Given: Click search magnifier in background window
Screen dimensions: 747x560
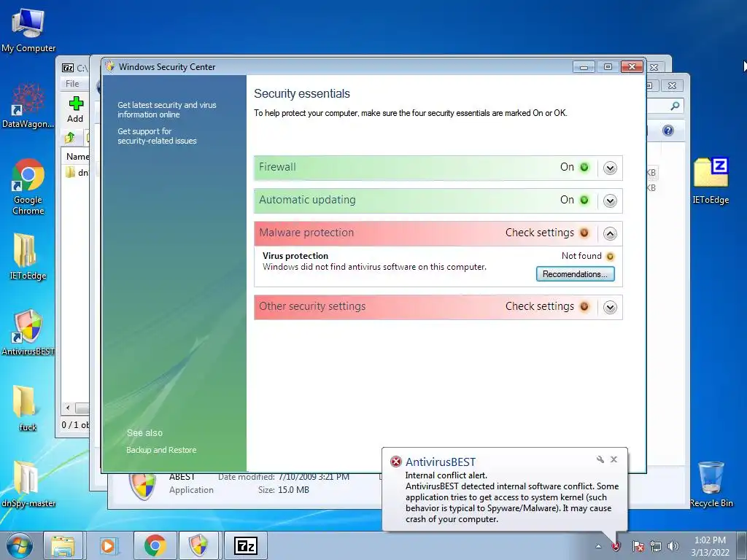Looking at the screenshot, I should 675,106.
